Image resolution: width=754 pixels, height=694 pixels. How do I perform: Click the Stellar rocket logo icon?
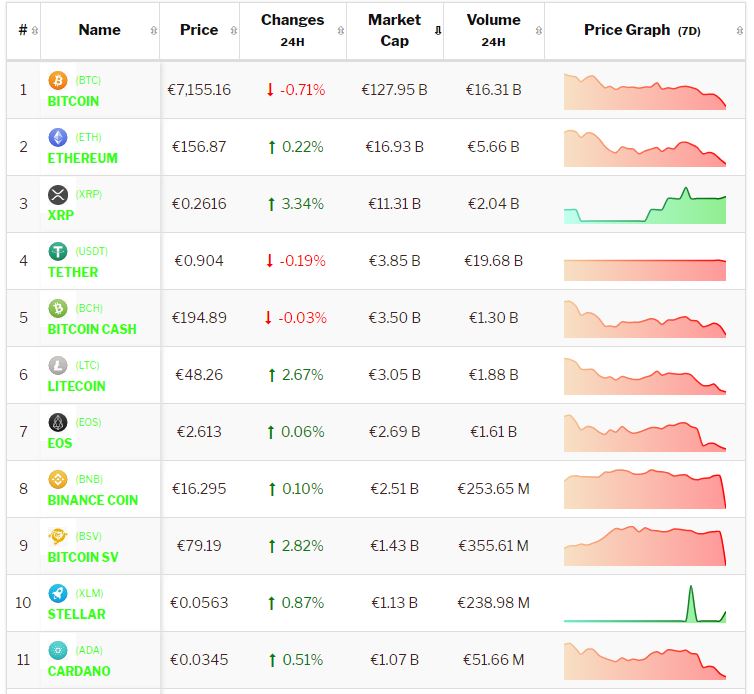point(58,593)
